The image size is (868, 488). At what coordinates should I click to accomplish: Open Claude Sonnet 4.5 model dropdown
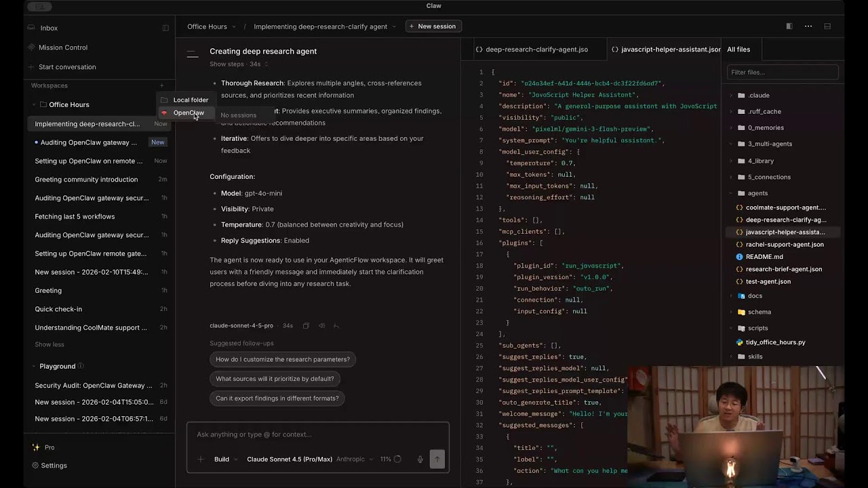pyautogui.click(x=311, y=459)
